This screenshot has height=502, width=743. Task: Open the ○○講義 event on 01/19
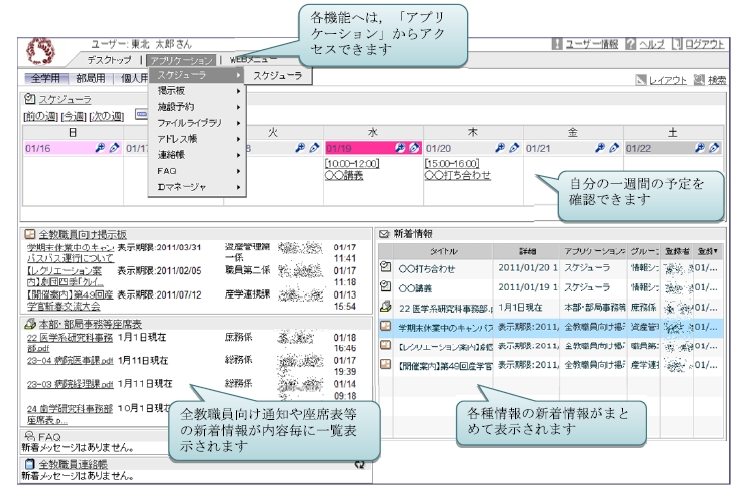click(344, 175)
